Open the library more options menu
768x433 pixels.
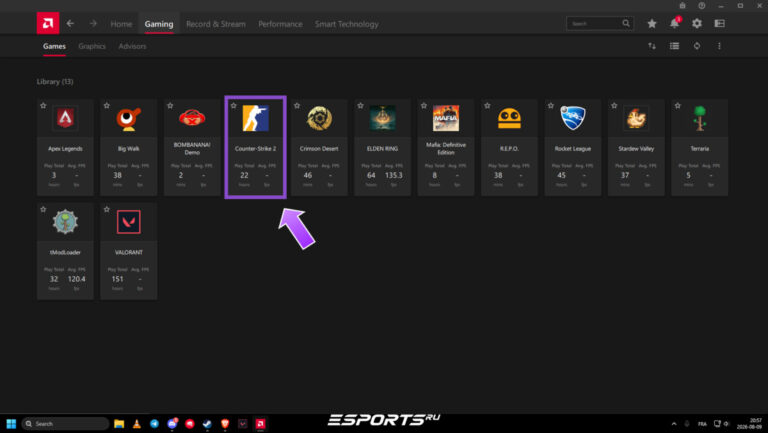[x=720, y=46]
